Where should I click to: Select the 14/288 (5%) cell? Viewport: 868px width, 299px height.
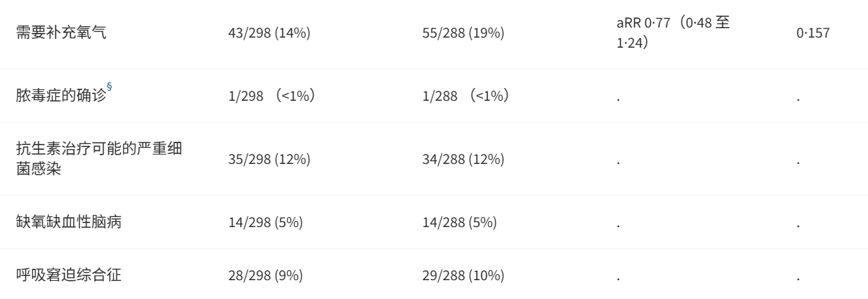click(458, 223)
